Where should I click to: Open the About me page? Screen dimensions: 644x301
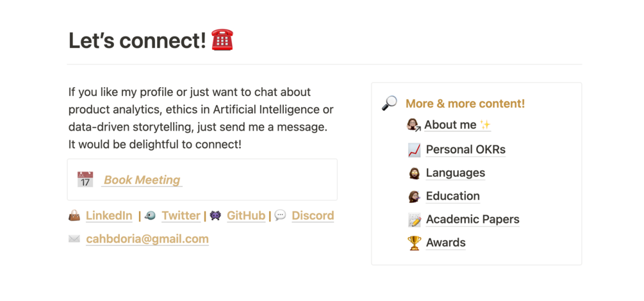point(450,124)
